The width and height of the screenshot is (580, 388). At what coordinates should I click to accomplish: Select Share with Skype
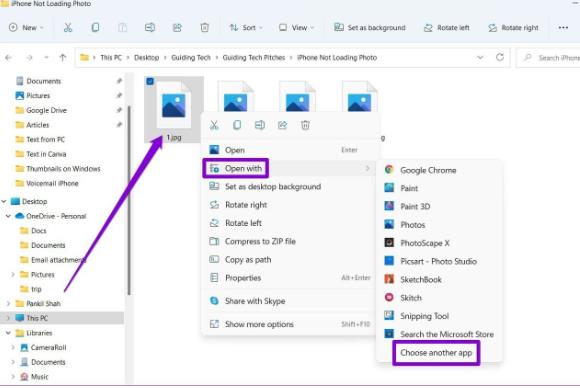(289, 301)
